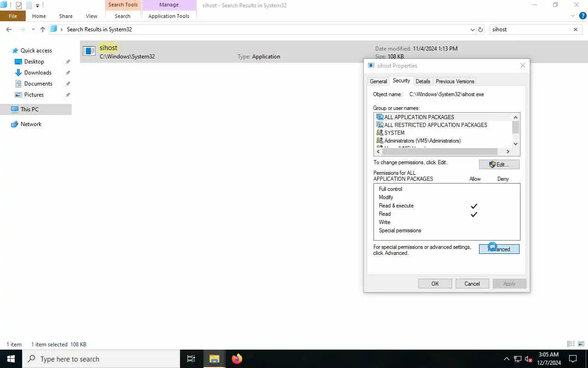Click the volume icon in system tray

pyautogui.click(x=528, y=359)
